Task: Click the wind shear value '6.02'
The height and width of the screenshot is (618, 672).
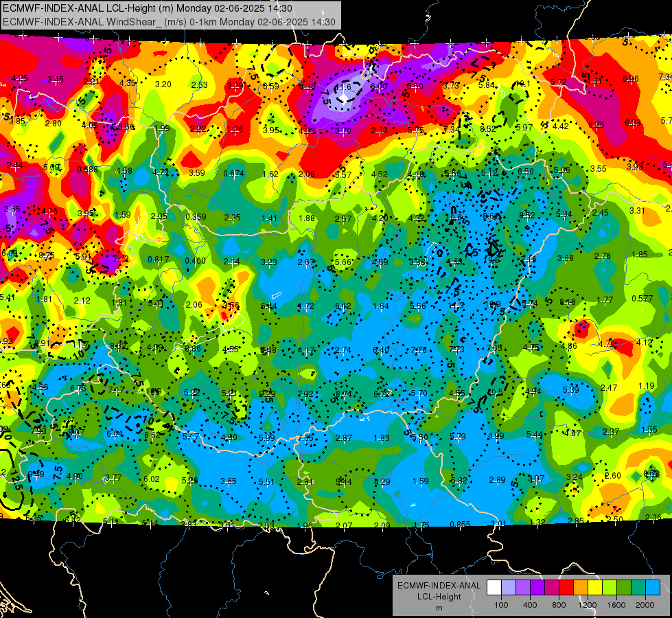Action: pyautogui.click(x=152, y=479)
